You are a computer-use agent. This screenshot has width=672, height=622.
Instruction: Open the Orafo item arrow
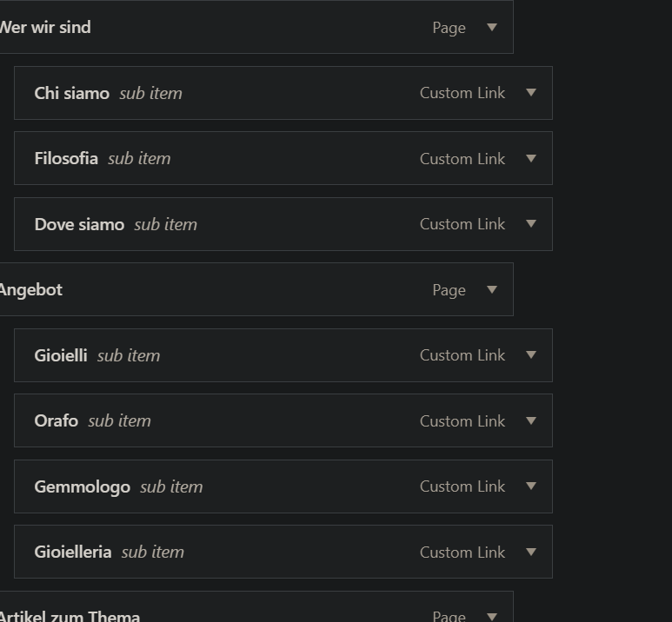coord(531,420)
